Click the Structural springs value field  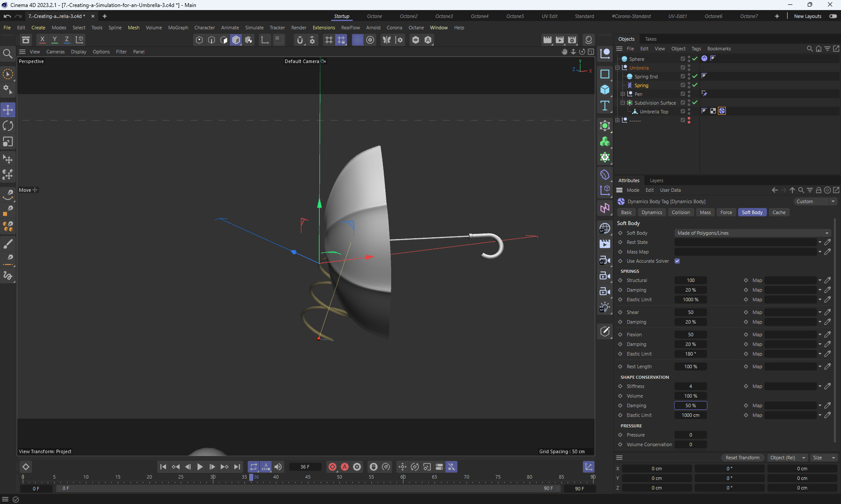[690, 280]
